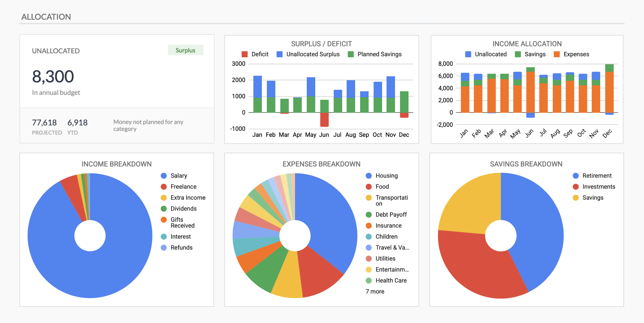This screenshot has height=323, width=644.
Task: Click the Planned Savings legend green square
Action: coord(350,54)
